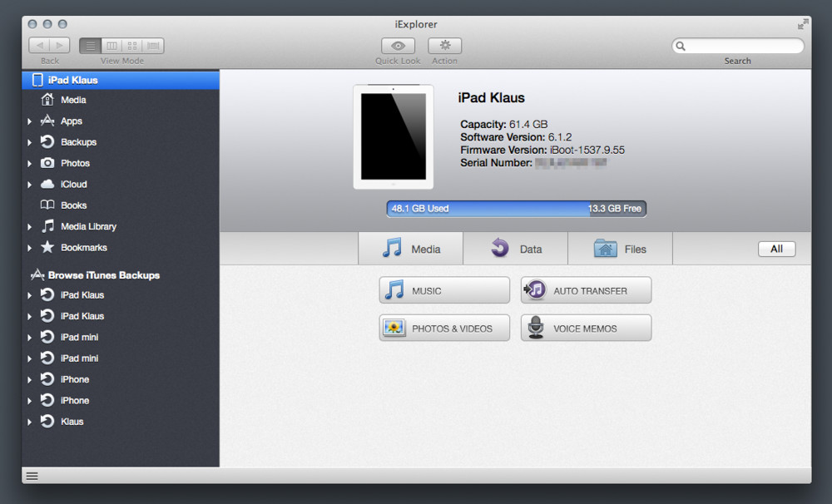Start AUTO TRANSFER
This screenshot has width=832, height=504.
[587, 290]
